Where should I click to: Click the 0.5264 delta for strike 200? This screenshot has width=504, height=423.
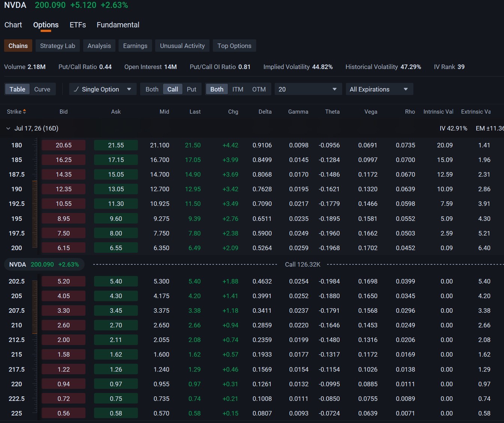click(x=262, y=248)
